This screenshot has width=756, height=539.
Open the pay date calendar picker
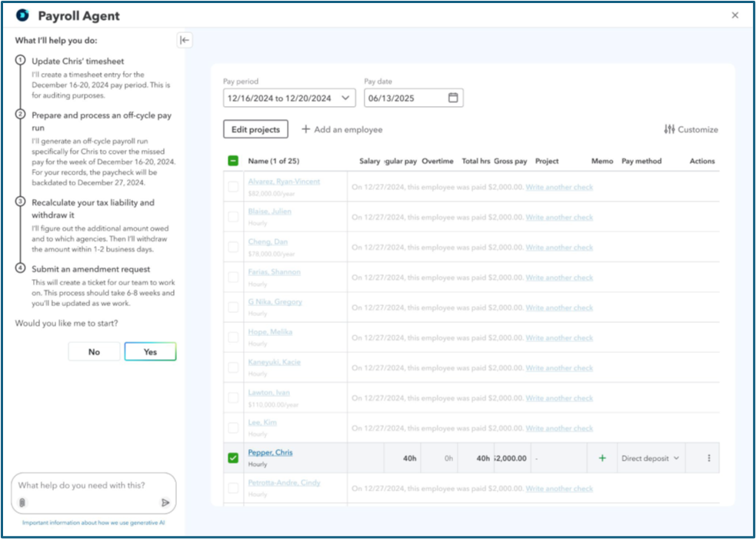pos(453,98)
